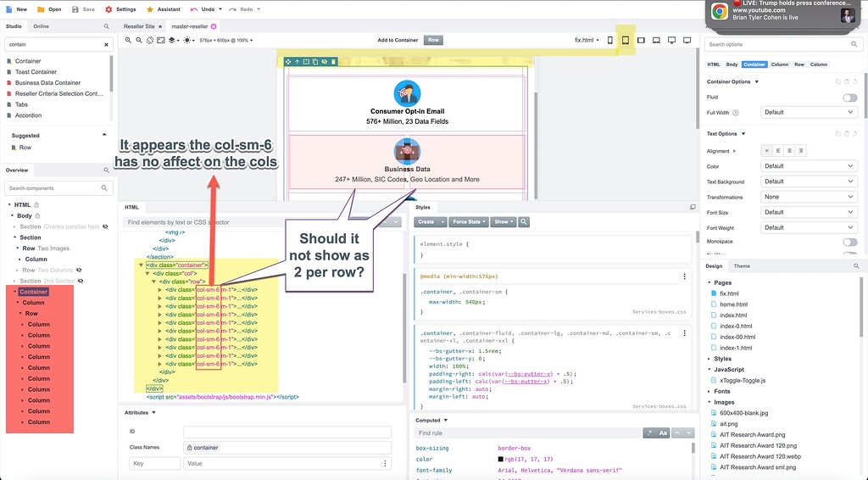Click the Force State button
This screenshot has height=480, width=868.
tap(469, 222)
